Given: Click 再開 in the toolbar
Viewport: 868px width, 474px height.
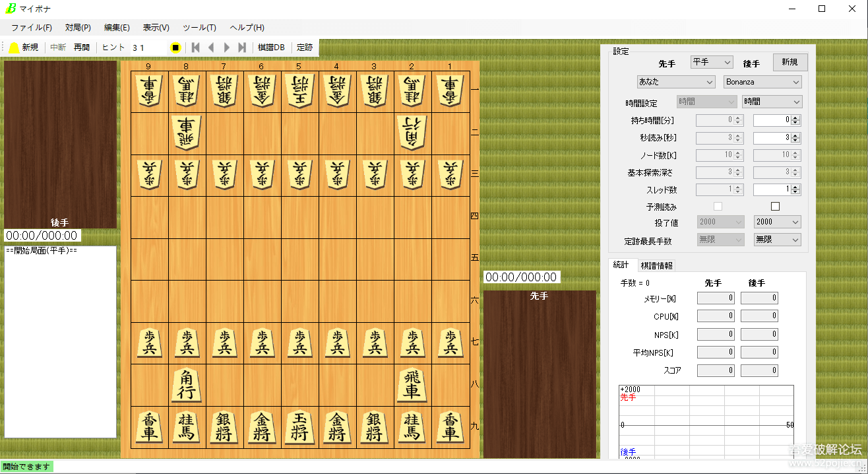Looking at the screenshot, I should click(82, 48).
